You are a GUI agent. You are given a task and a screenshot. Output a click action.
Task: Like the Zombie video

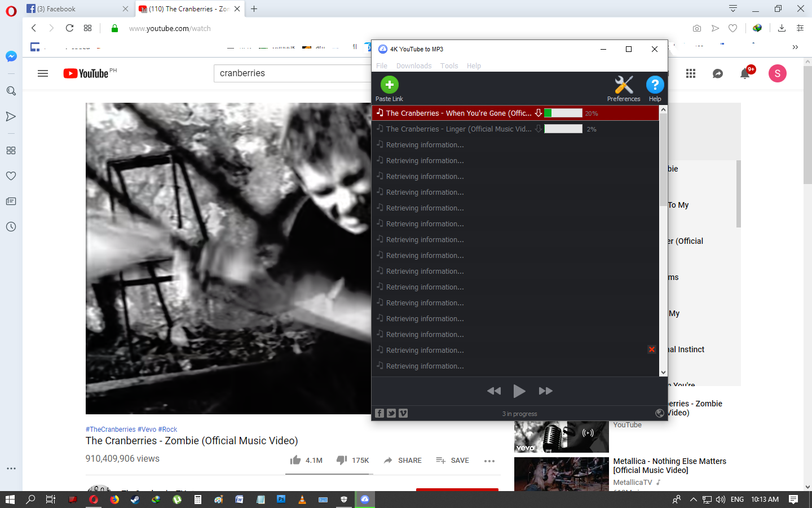(x=306, y=460)
